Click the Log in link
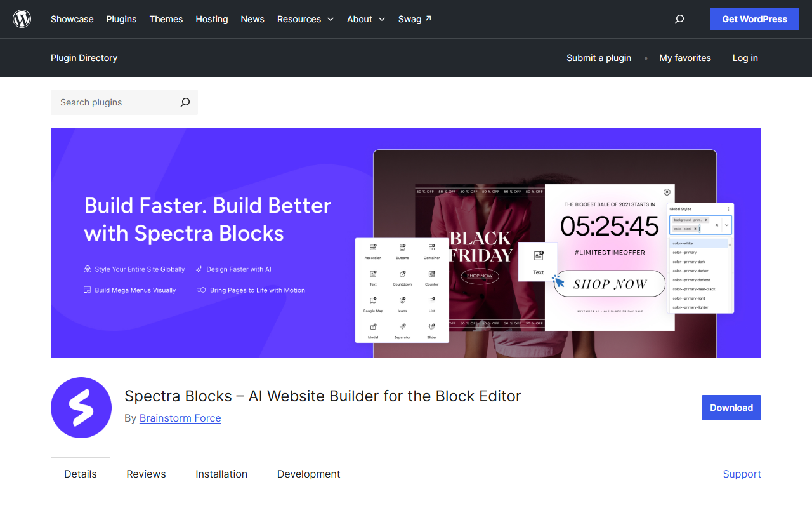Viewport: 812px width, 508px height. click(x=745, y=58)
